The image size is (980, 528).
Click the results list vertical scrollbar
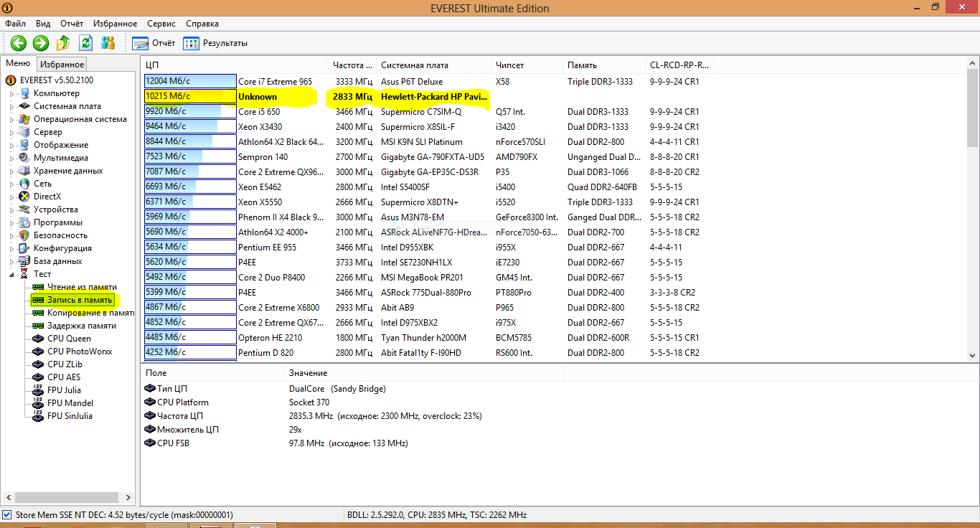pyautogui.click(x=973, y=209)
